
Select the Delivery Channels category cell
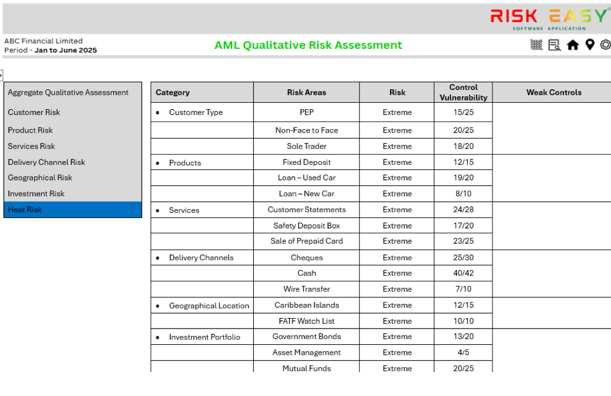202,258
